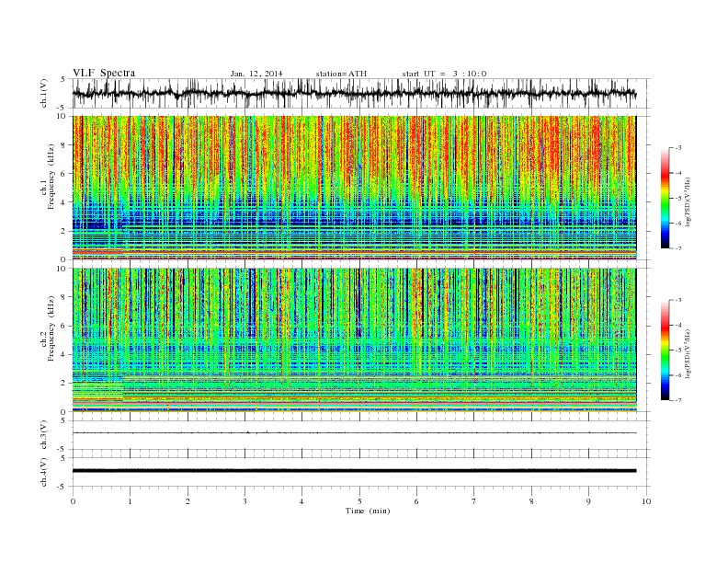The height and width of the screenshot is (563, 728).
Task: Click the color scale bar beside ch.1 spectrogram
Action: [x=665, y=198]
